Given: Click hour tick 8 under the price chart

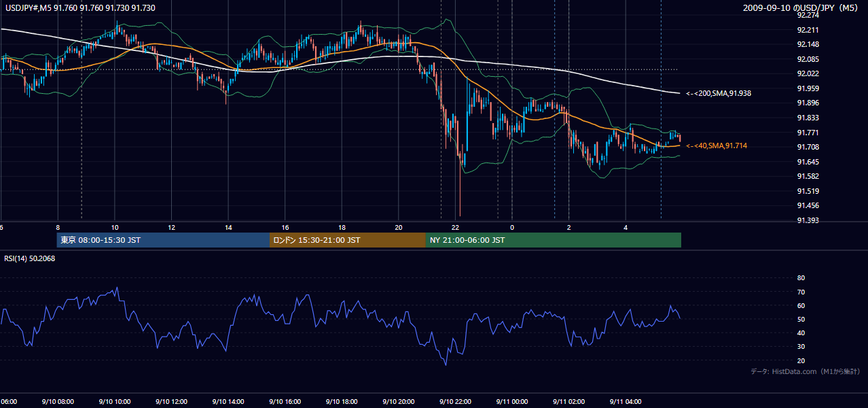Looking at the screenshot, I should 58,228.
